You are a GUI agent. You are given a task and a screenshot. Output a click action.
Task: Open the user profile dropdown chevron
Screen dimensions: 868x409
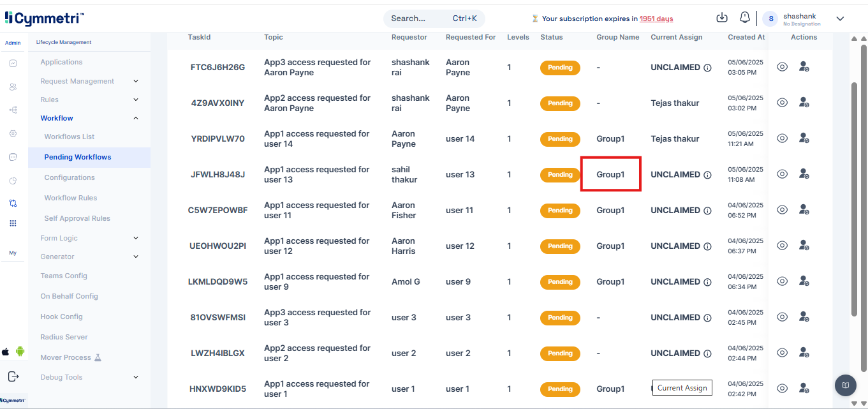point(840,19)
